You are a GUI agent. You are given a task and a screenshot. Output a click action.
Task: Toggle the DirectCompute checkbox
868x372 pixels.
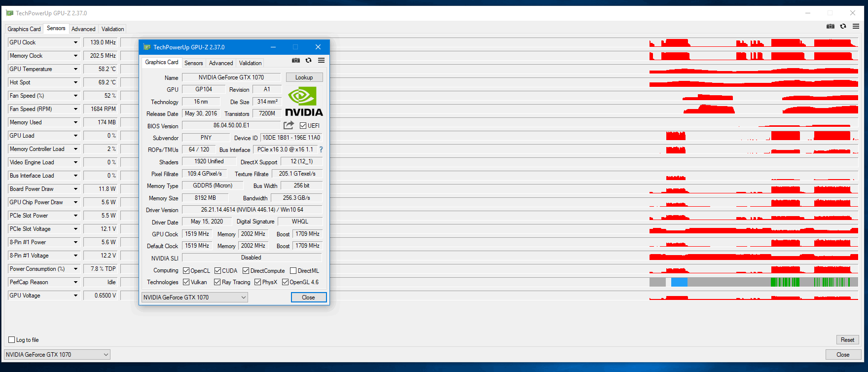tap(246, 271)
